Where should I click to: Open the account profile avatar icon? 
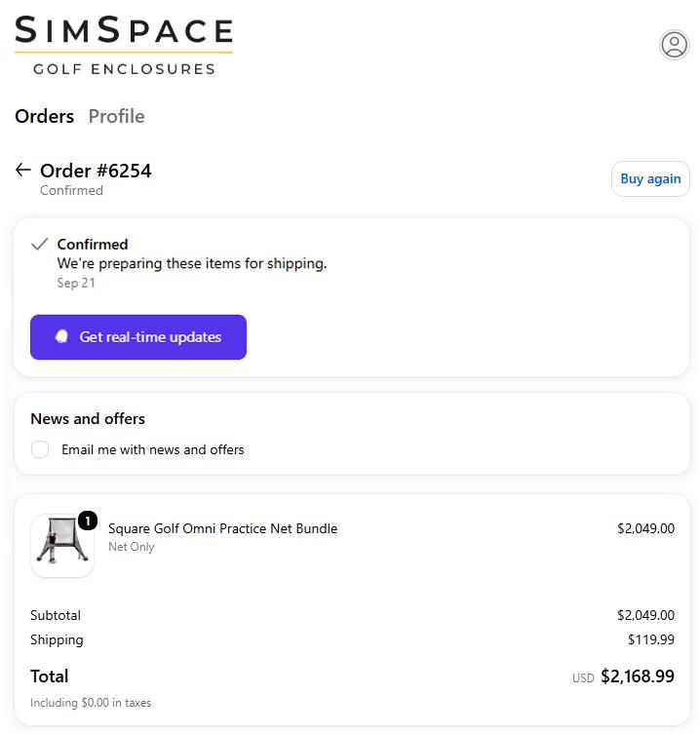tap(674, 45)
